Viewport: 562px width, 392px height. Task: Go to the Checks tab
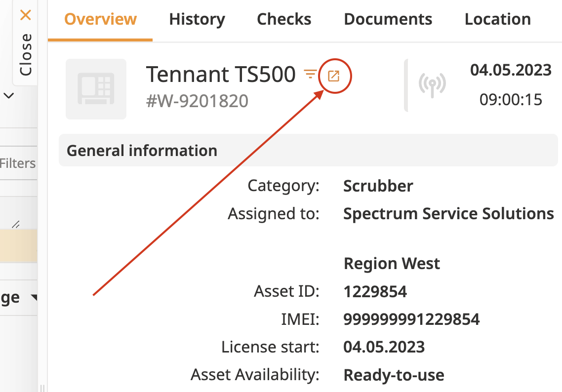284,19
